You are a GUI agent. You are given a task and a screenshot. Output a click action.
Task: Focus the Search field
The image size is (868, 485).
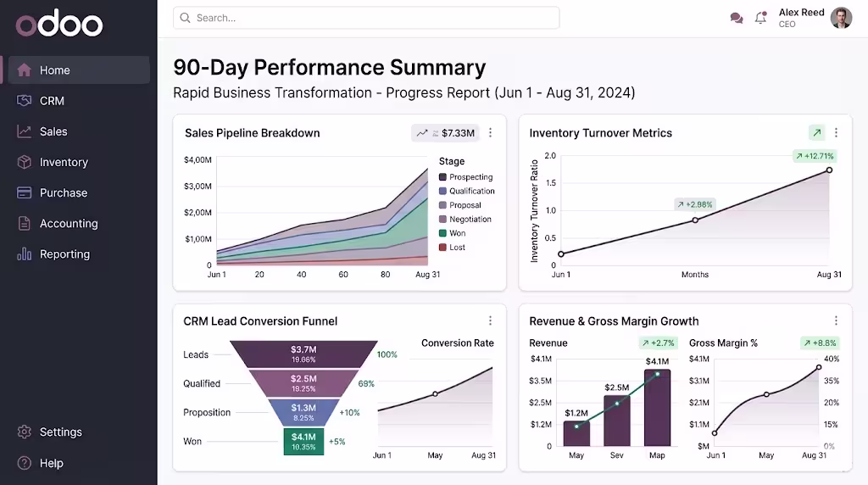366,18
